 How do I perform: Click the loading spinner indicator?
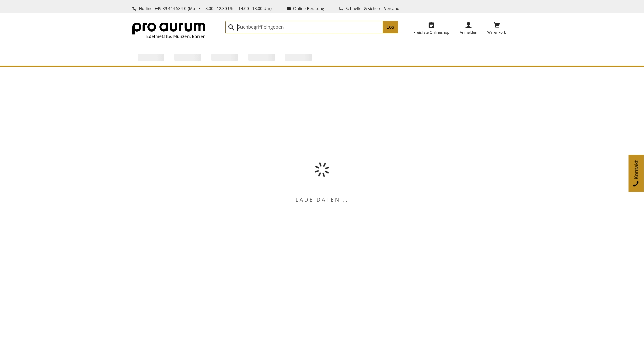[x=322, y=170]
